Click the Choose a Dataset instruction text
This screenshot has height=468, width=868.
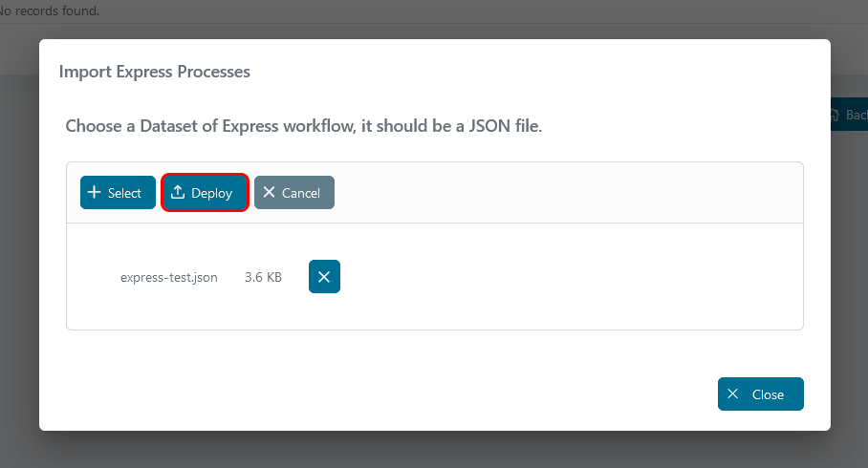(304, 126)
